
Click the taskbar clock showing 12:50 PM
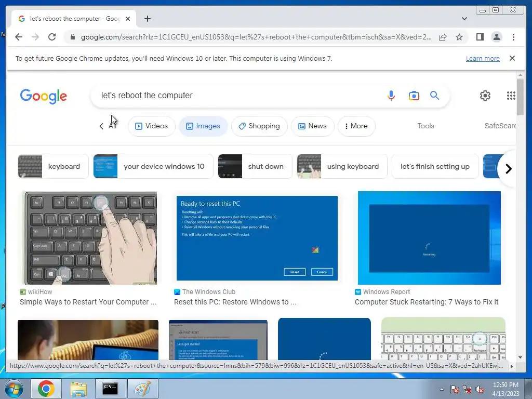click(506, 389)
